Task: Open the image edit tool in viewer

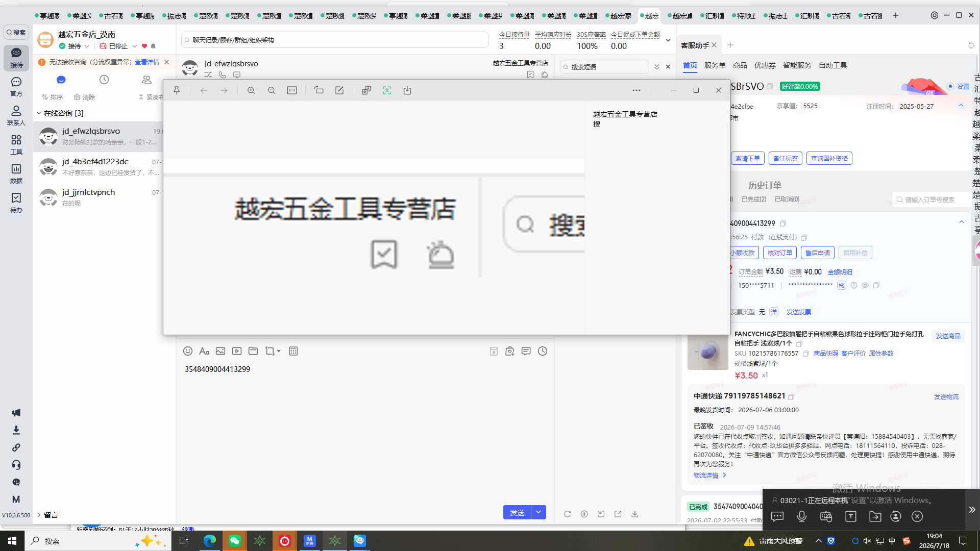Action: pos(339,90)
